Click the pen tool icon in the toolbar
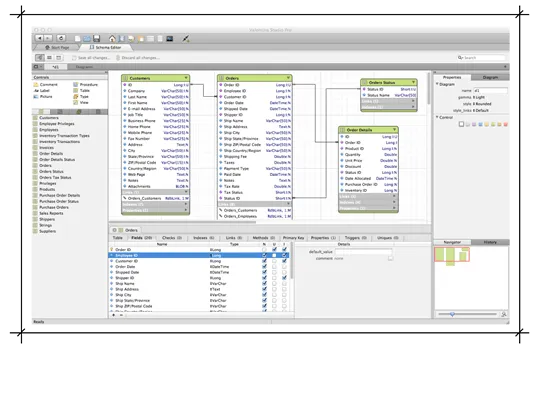The width and height of the screenshot is (538, 400). 186,38
